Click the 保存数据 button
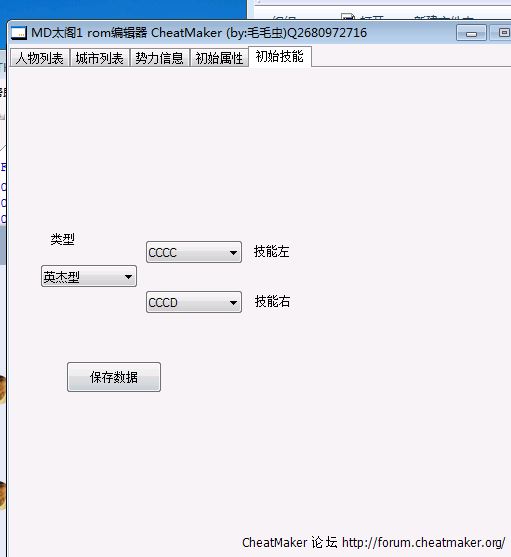 coord(114,377)
